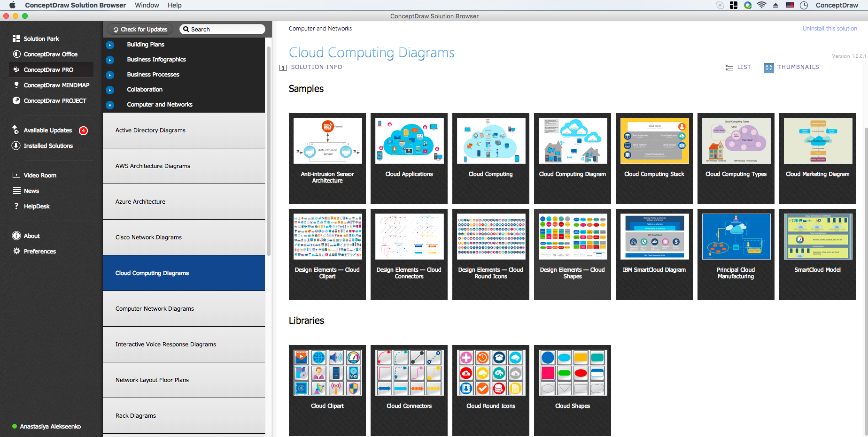Open ConceptDraw Solution Browser app menu
The height and width of the screenshot is (437, 868).
(x=75, y=5)
